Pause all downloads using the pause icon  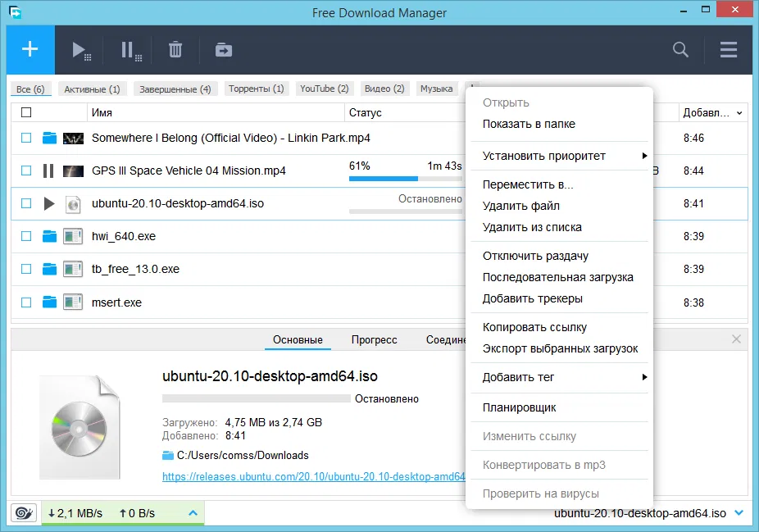coord(130,50)
